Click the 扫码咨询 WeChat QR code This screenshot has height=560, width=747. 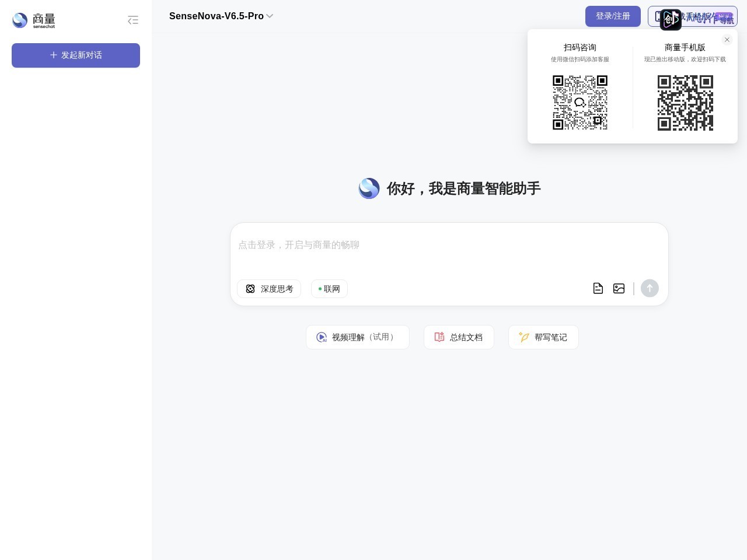[580, 103]
